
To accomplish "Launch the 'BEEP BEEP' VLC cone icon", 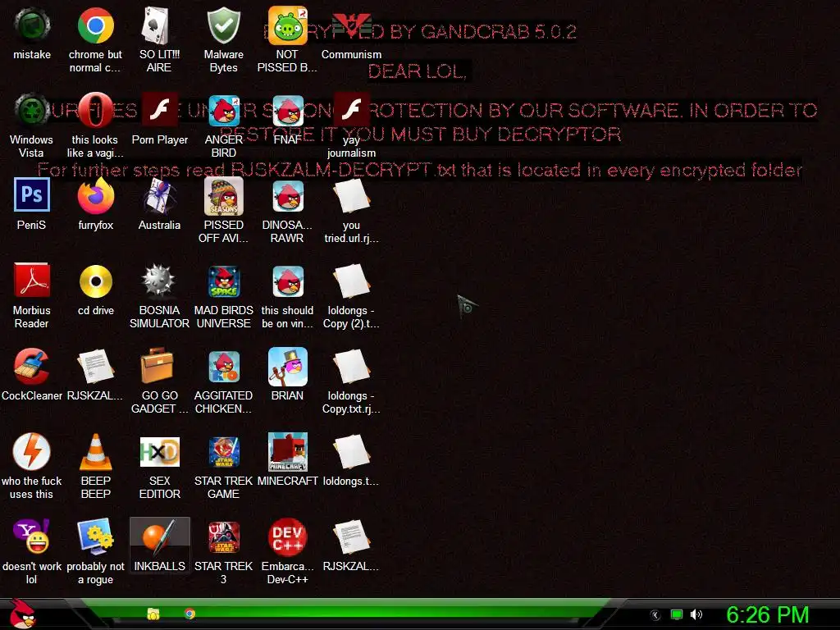I will (95, 452).
